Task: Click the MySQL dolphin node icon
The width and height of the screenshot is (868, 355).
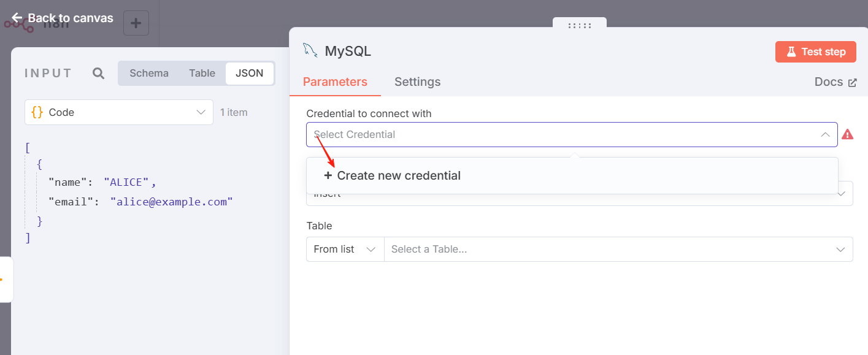Action: coord(310,51)
